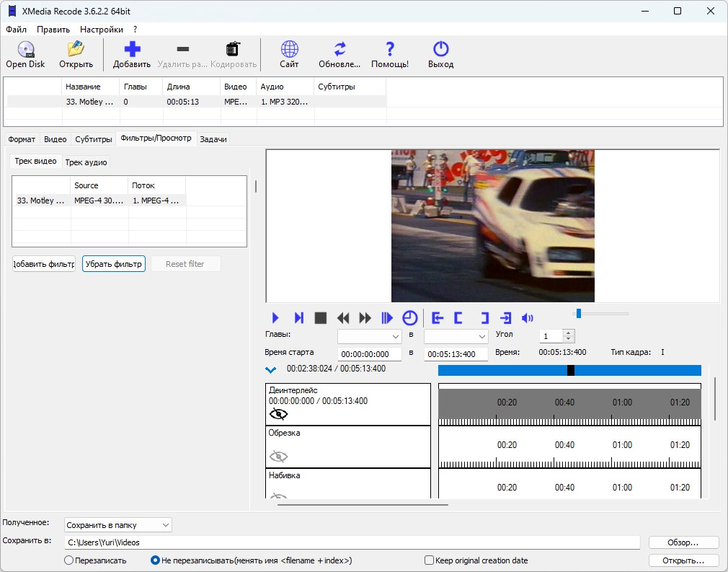The image size is (728, 572).
Task: Click the Выход power icon
Action: (x=440, y=50)
